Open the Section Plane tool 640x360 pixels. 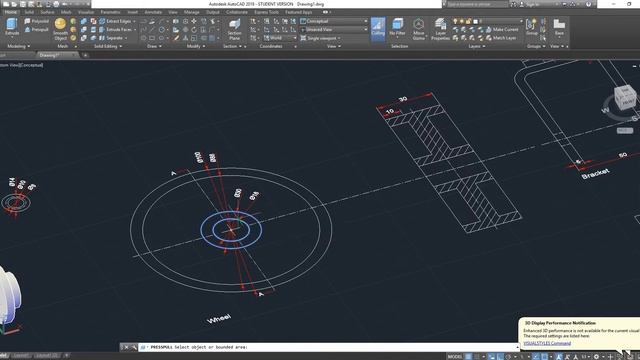coord(234,29)
